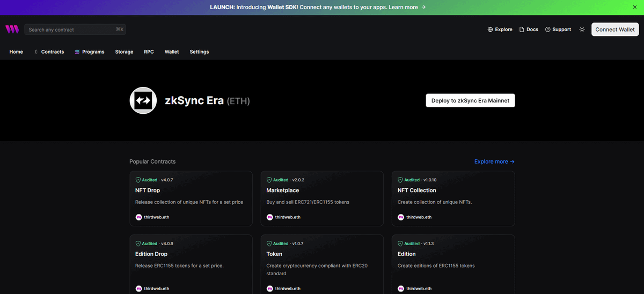This screenshot has width=644, height=294.
Task: Click the audited shield icon on Edition Drop
Action: click(138, 244)
